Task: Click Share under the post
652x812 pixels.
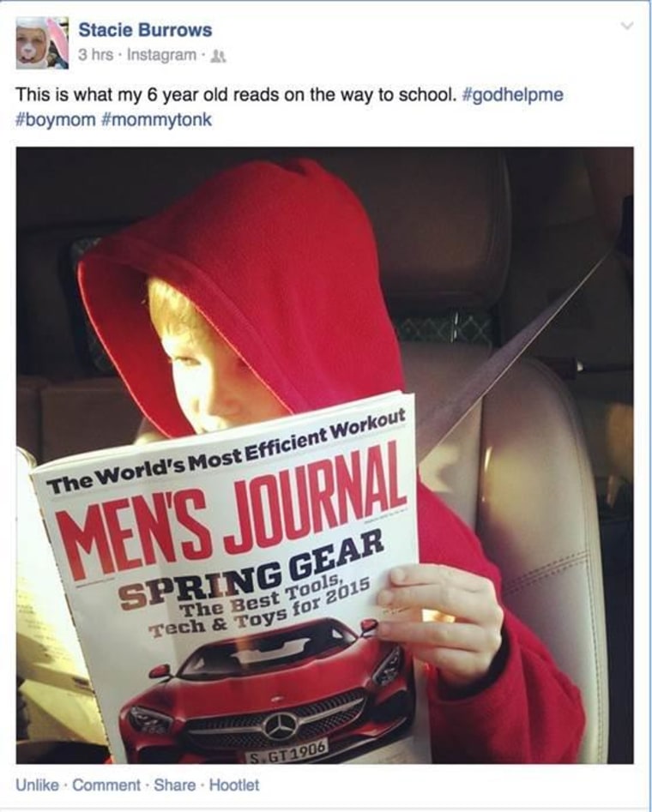Action: pos(175,785)
